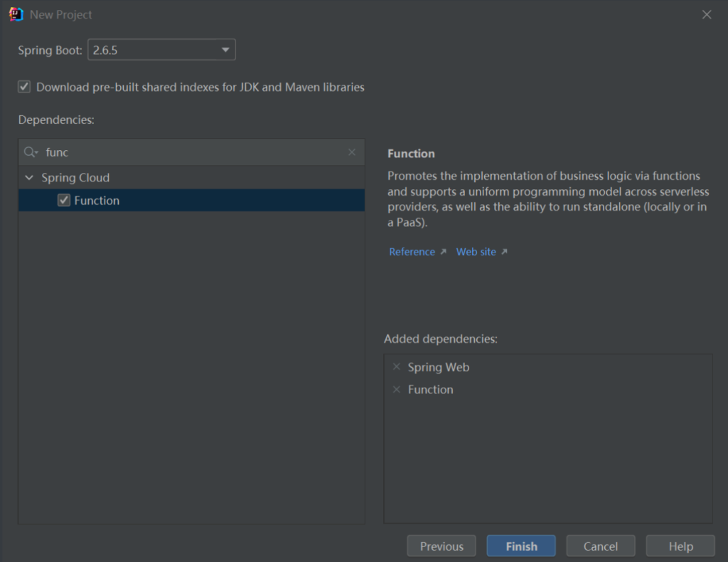This screenshot has height=562, width=728.
Task: Clear the 'func' search text
Action: point(352,152)
